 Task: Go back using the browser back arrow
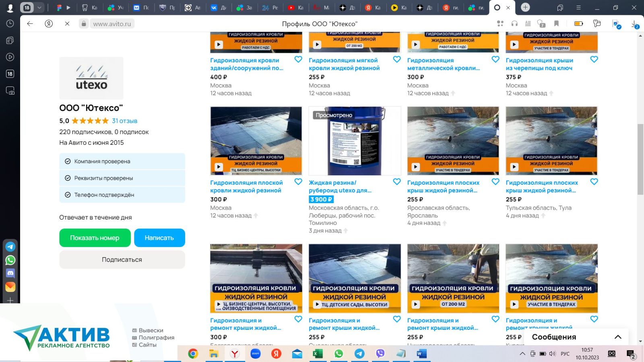click(x=30, y=24)
